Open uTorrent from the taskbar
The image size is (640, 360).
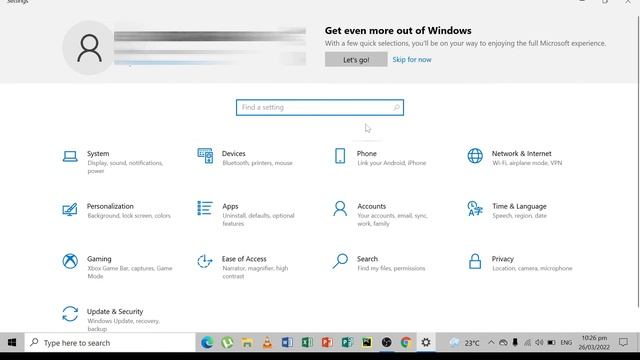tap(227, 342)
